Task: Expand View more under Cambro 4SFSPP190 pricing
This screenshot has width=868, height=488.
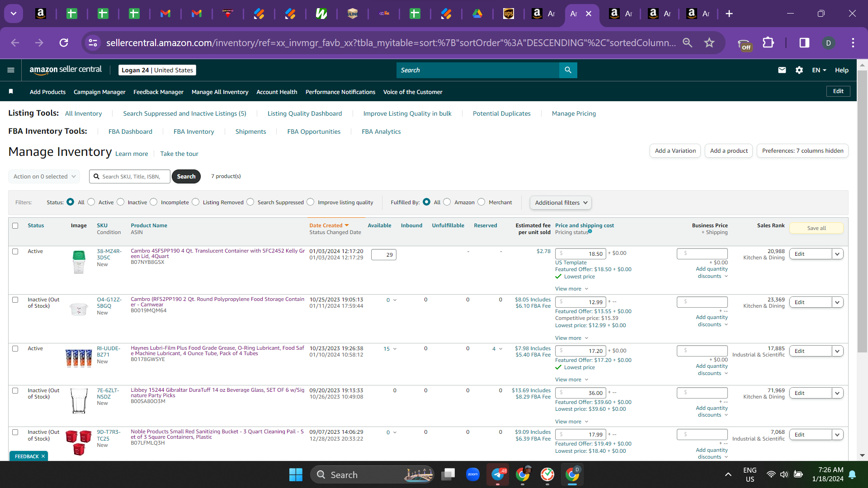Action: [572, 289]
